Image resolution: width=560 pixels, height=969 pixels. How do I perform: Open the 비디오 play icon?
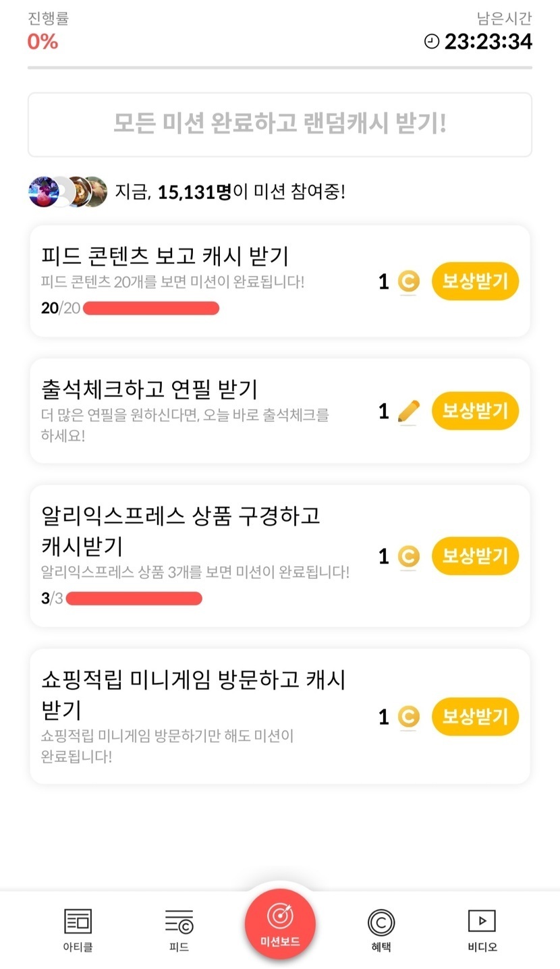pyautogui.click(x=482, y=920)
